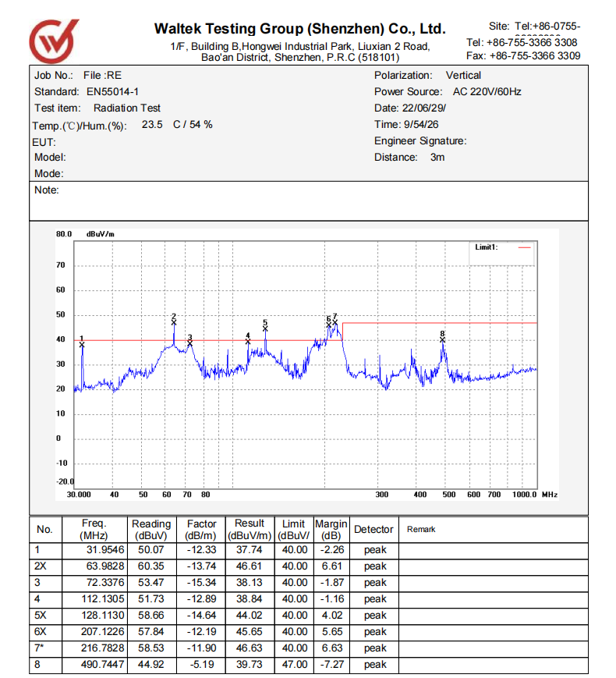616x678 pixels.
Task: Click factor value -5.19
Action: click(202, 665)
